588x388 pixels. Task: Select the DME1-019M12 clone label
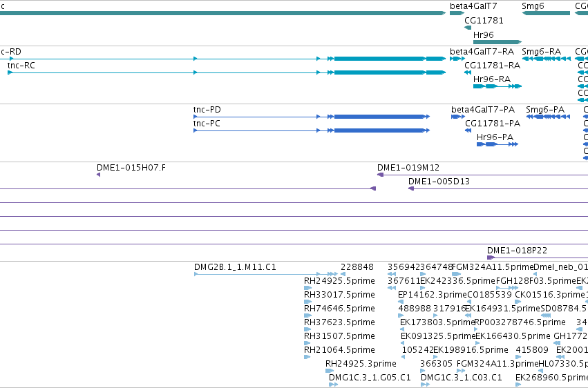click(408, 168)
